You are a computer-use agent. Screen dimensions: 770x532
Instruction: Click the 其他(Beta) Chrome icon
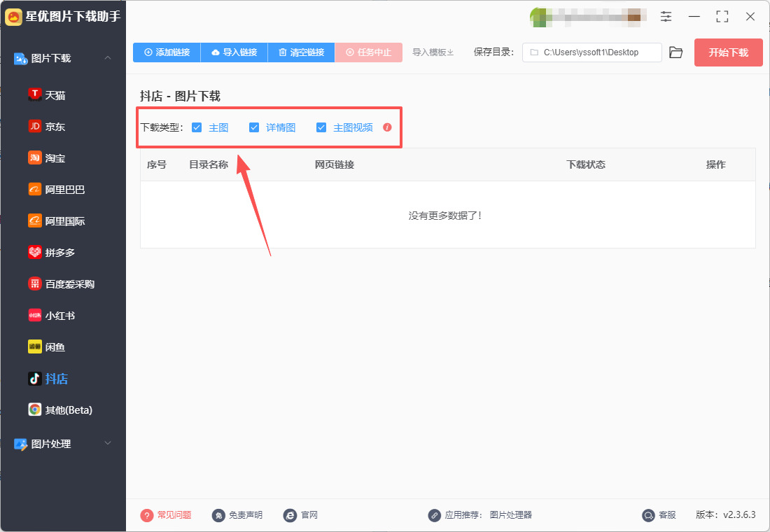click(34, 409)
